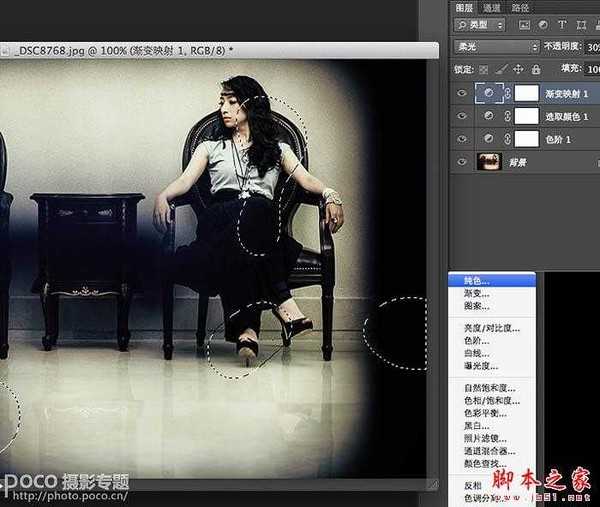The height and width of the screenshot is (507, 600).
Task: Click the lock position move icon
Action: 516,69
